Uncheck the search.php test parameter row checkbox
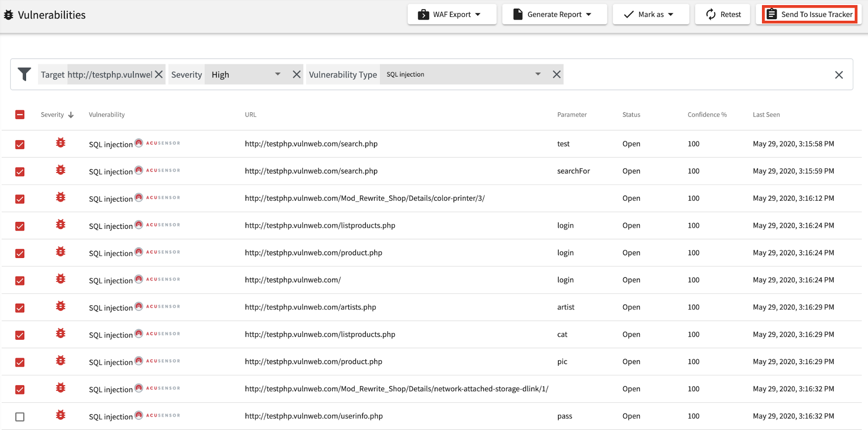 point(20,145)
